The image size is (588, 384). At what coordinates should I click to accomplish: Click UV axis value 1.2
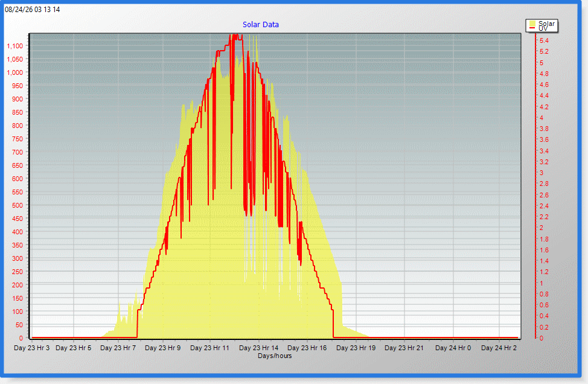pos(544,272)
